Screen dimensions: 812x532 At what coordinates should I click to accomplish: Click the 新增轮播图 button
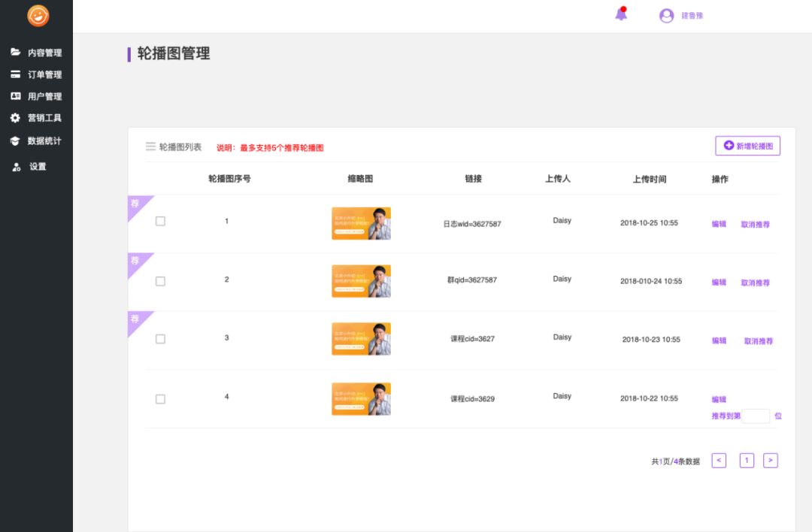(747, 146)
